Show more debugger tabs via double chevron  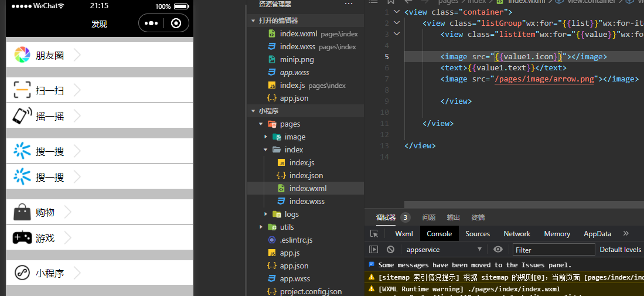click(626, 233)
